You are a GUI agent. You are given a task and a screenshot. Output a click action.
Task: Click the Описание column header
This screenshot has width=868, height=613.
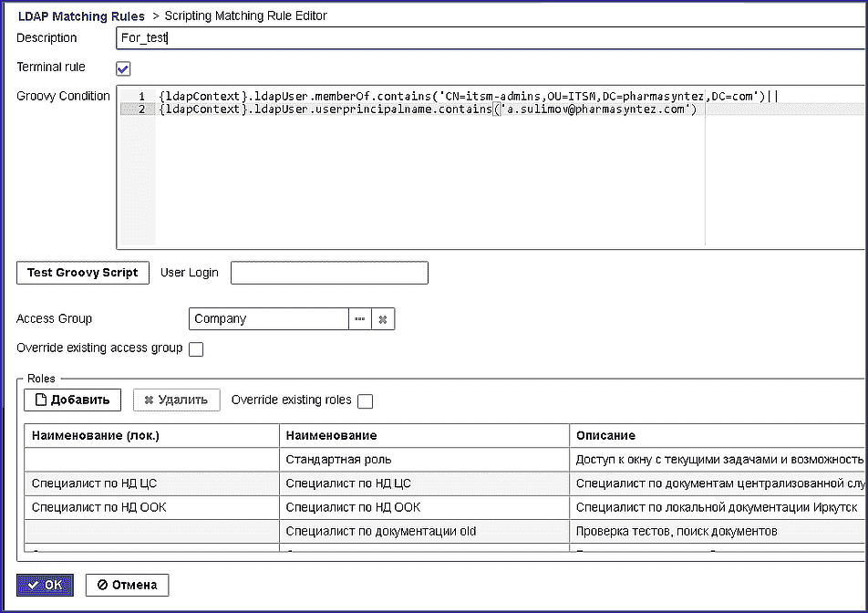click(718, 435)
